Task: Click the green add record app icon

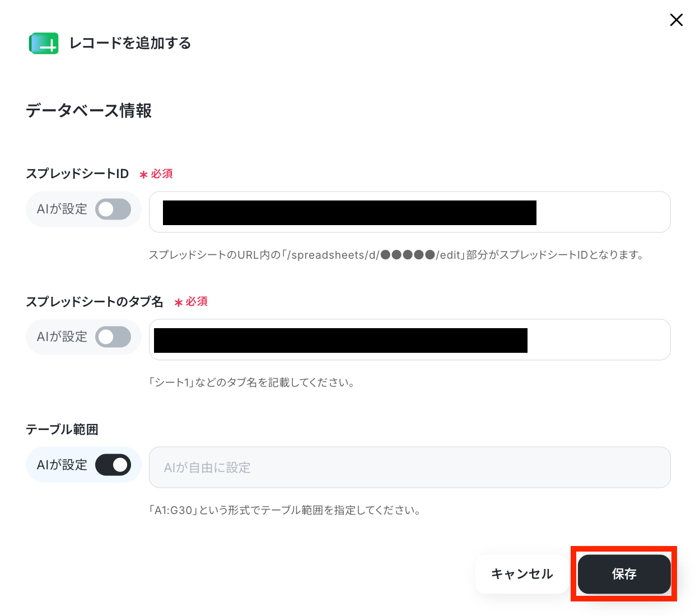Action: (44, 43)
